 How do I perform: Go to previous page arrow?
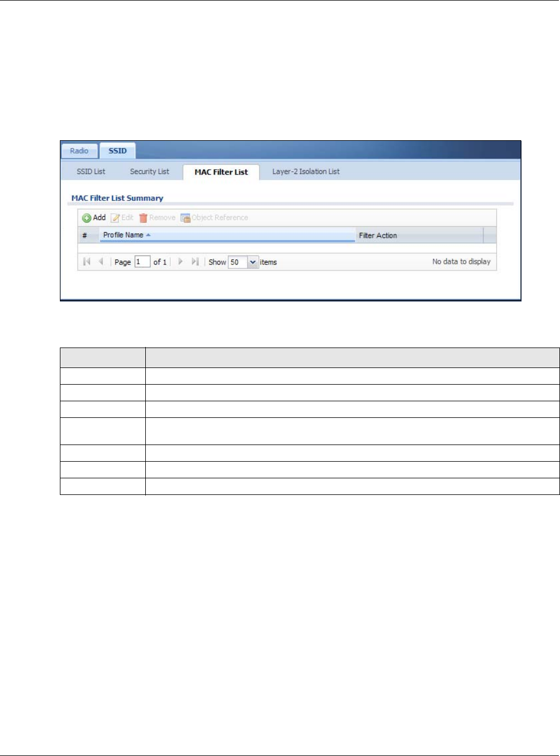click(101, 262)
